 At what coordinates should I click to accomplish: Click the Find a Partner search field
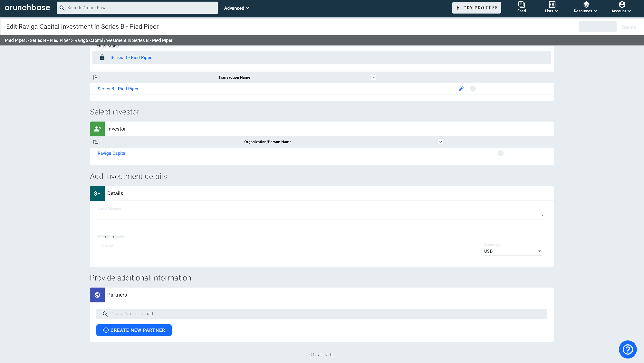[322, 314]
